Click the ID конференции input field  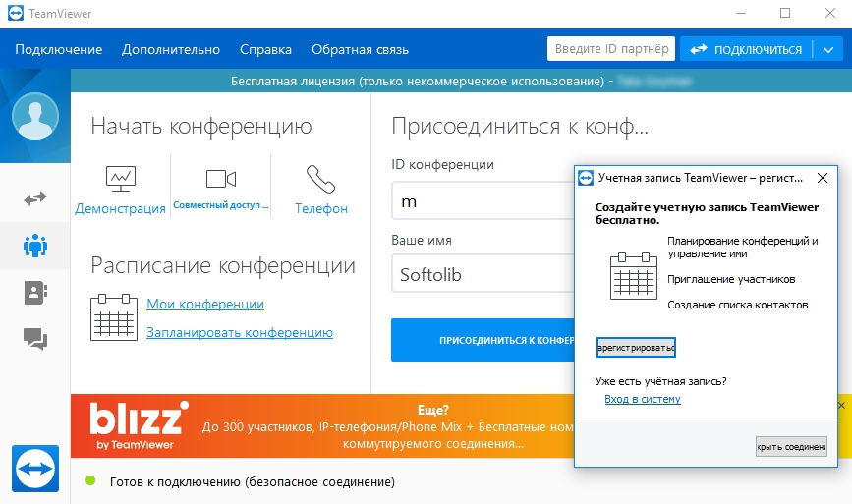(x=483, y=201)
